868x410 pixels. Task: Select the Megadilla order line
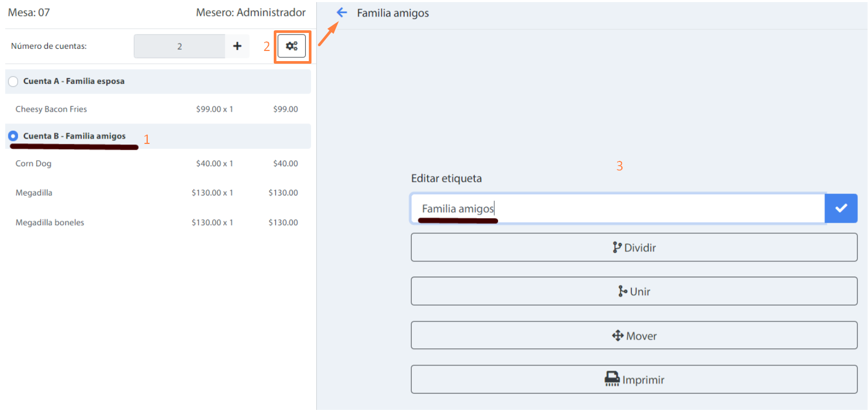tap(34, 193)
